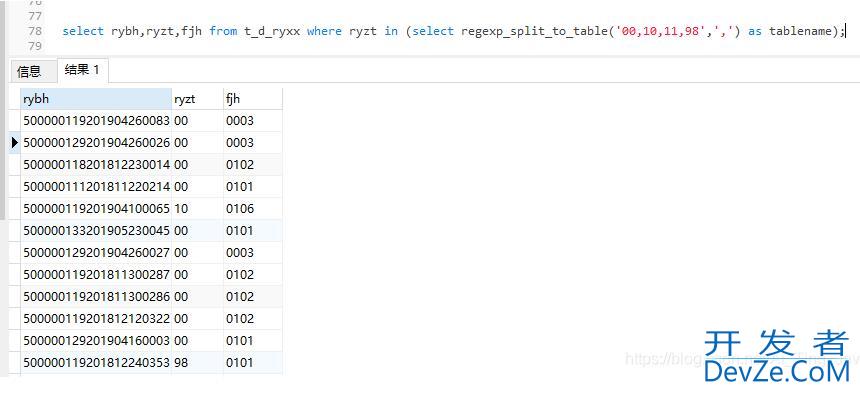Click line number 79 in editor gutter
The height and width of the screenshot is (393, 860).
coord(35,46)
